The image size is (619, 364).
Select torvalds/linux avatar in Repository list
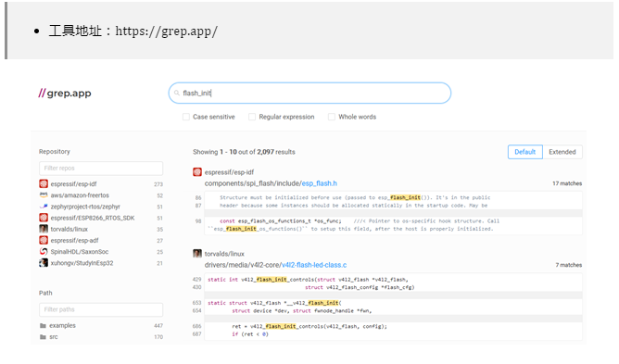pyautogui.click(x=44, y=229)
